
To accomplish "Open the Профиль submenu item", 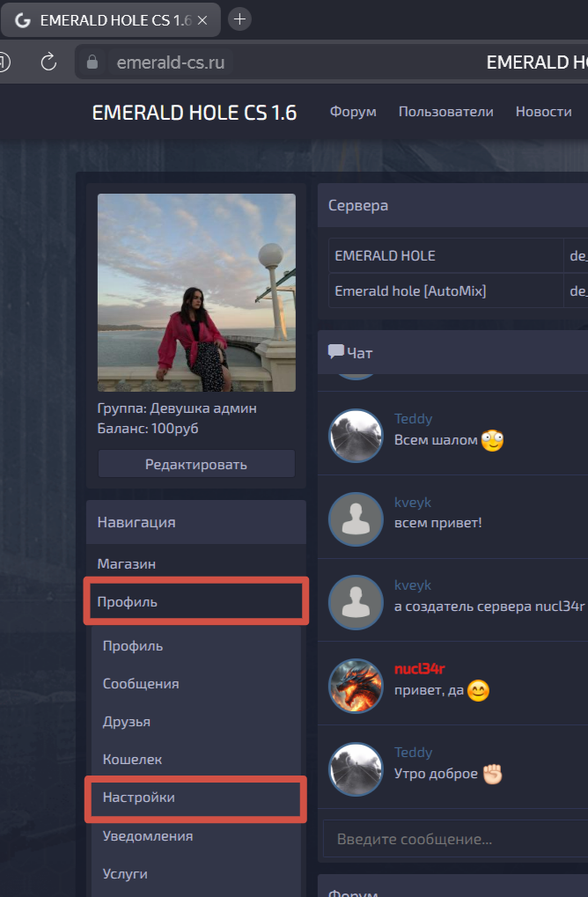I will [133, 646].
